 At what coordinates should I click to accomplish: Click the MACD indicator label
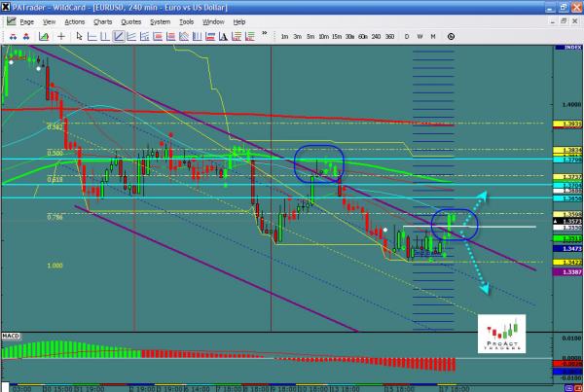(11, 337)
